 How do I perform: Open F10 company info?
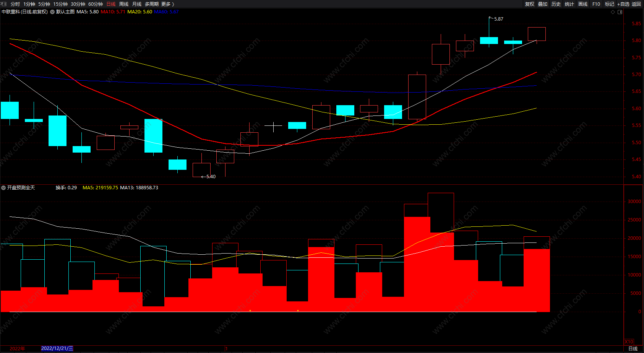point(596,4)
